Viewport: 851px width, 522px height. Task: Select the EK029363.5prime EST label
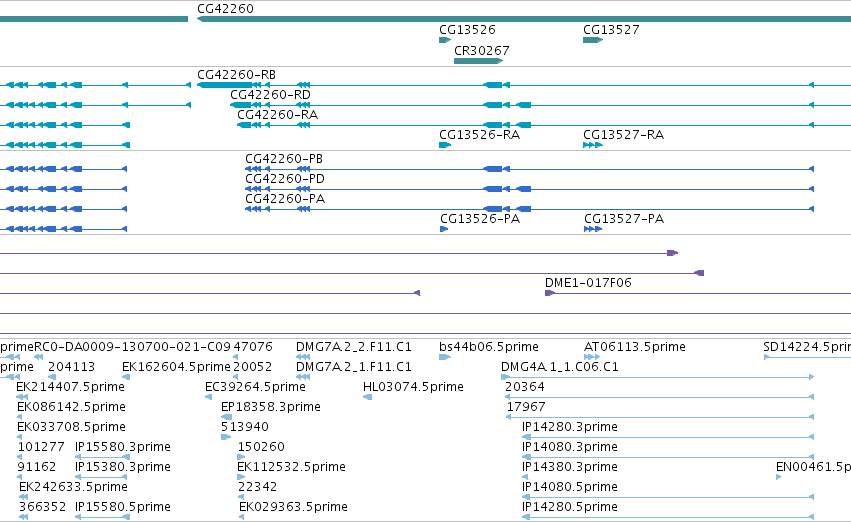click(x=293, y=507)
